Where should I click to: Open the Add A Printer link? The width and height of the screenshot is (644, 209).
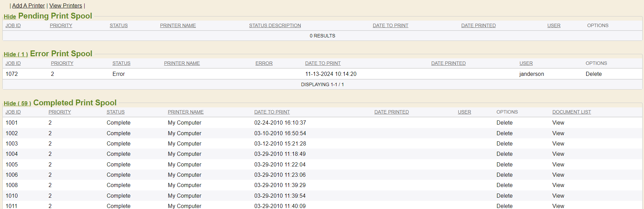[x=29, y=5]
